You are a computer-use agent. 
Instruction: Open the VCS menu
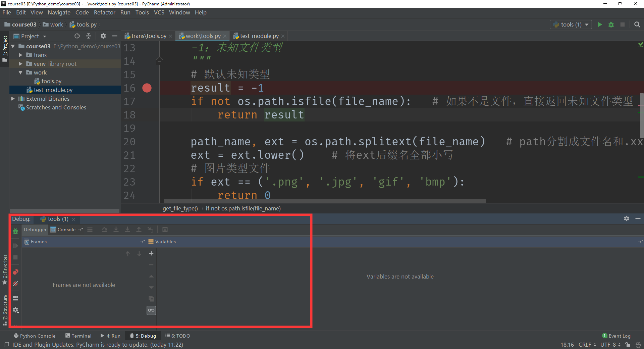(x=159, y=12)
